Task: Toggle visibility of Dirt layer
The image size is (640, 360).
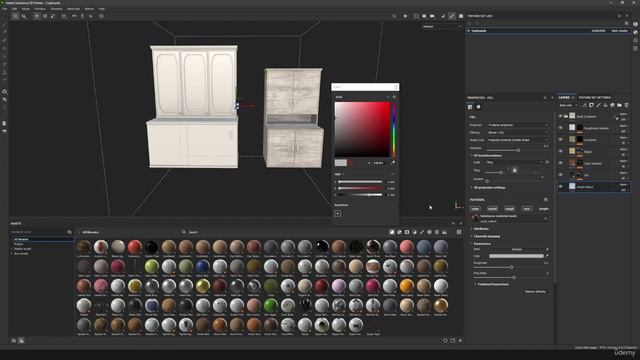Action: tap(560, 175)
